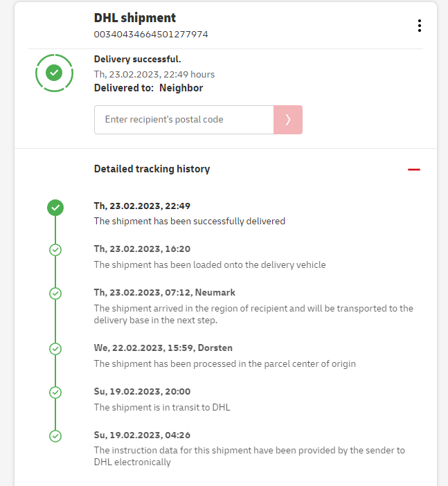Submit postal code with the red arrow button

point(288,120)
